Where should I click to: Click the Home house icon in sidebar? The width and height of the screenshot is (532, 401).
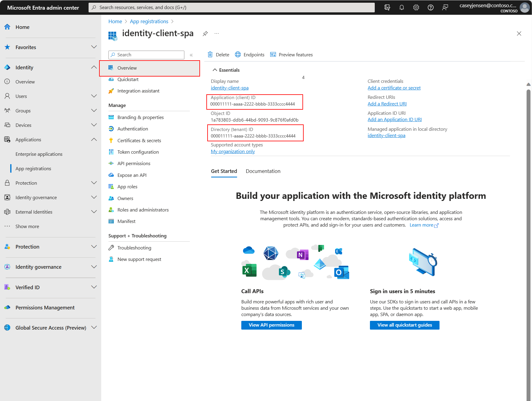pos(7,27)
